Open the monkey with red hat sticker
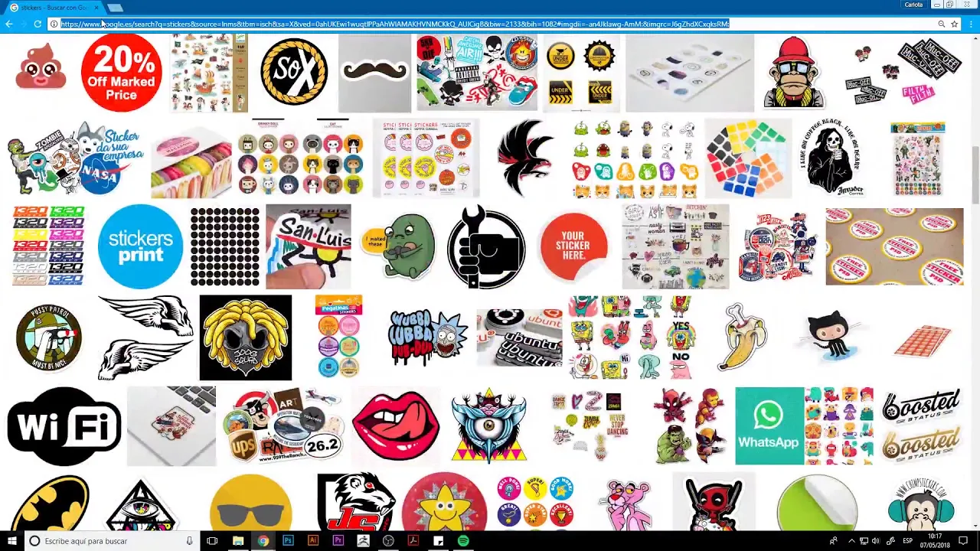Viewport: 980px width, 551px height. pos(794,73)
